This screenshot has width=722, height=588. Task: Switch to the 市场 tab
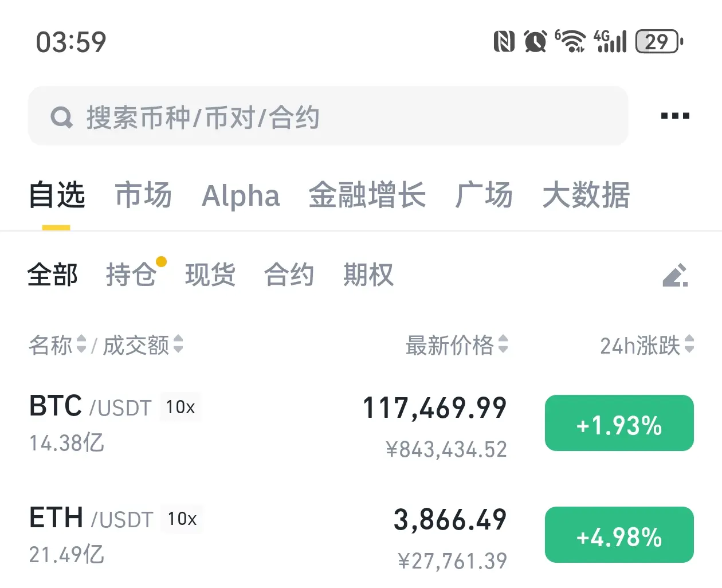[143, 195]
